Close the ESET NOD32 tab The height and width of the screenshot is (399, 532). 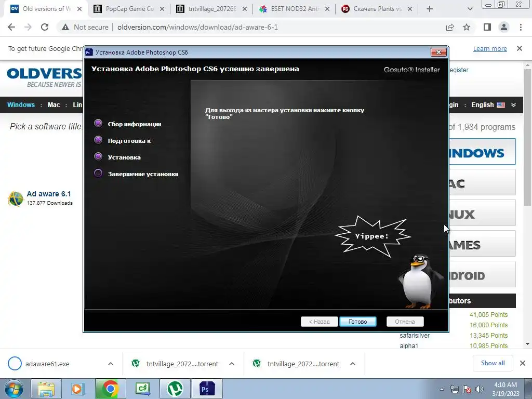pos(327,9)
